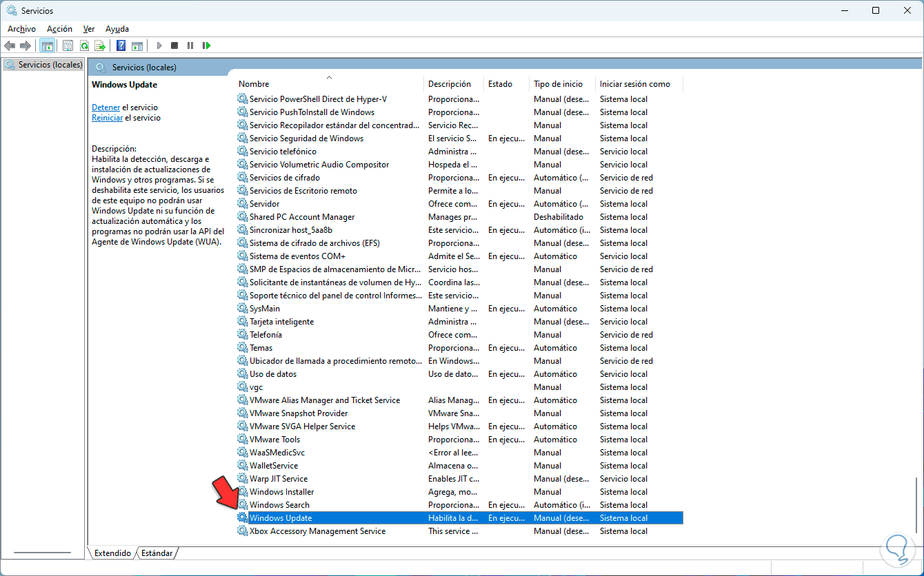Image resolution: width=924 pixels, height=576 pixels.
Task: Click the gear icon beside Tarjeta inteligente
Action: point(242,322)
